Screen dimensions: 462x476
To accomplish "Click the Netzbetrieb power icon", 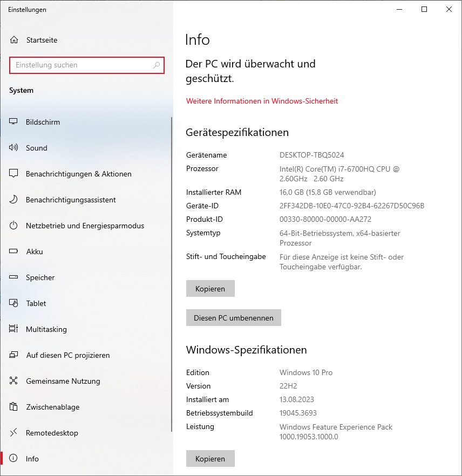I will pyautogui.click(x=13, y=226).
